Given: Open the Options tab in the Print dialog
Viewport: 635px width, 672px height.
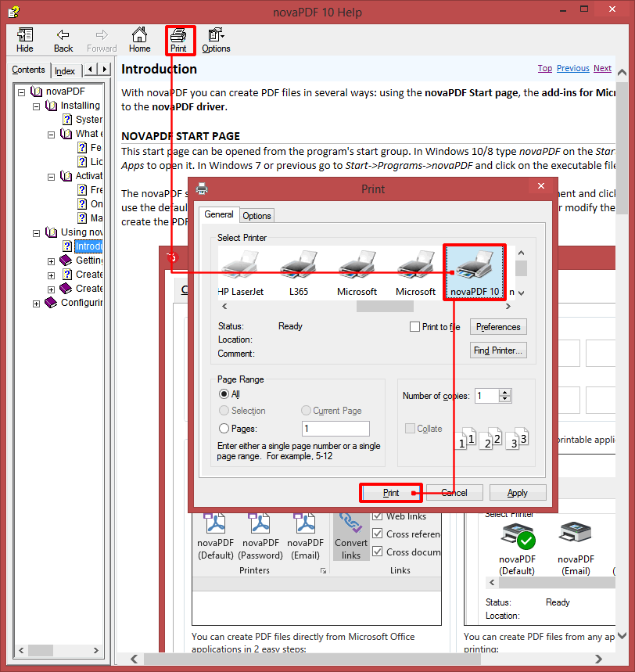Looking at the screenshot, I should (257, 216).
